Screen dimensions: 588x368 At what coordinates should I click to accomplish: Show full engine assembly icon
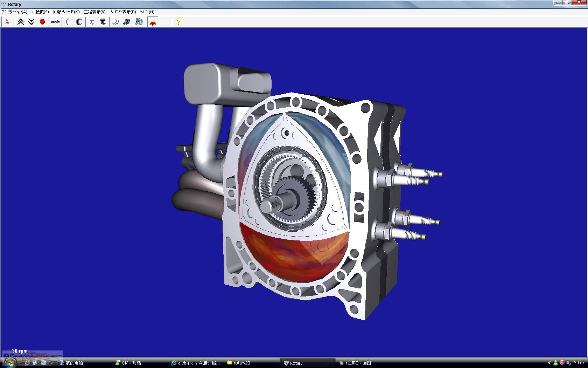pos(139,22)
